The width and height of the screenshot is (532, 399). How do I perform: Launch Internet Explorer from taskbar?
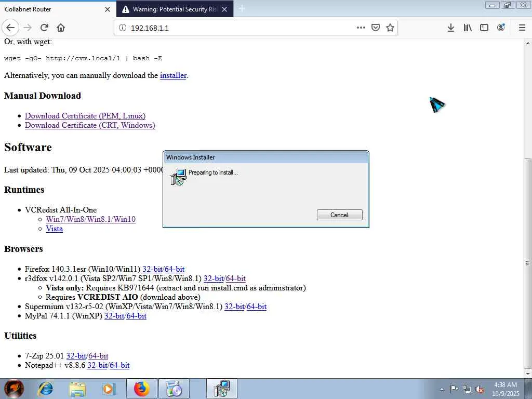(x=46, y=389)
